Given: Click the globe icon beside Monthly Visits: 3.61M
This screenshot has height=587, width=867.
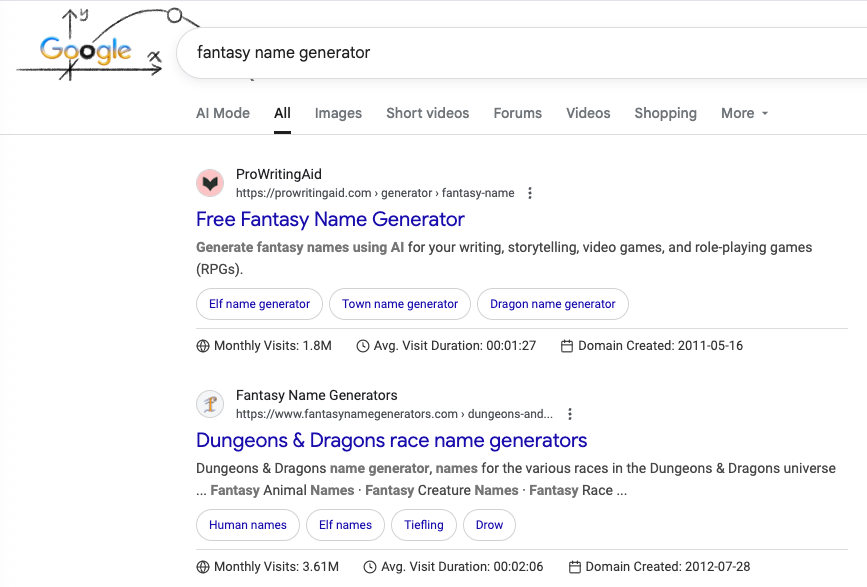Looking at the screenshot, I should click(x=203, y=567).
